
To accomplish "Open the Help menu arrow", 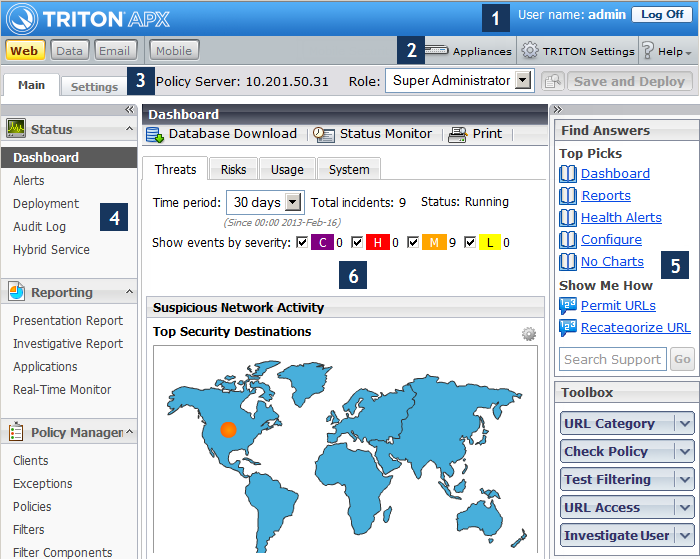I will 689,53.
